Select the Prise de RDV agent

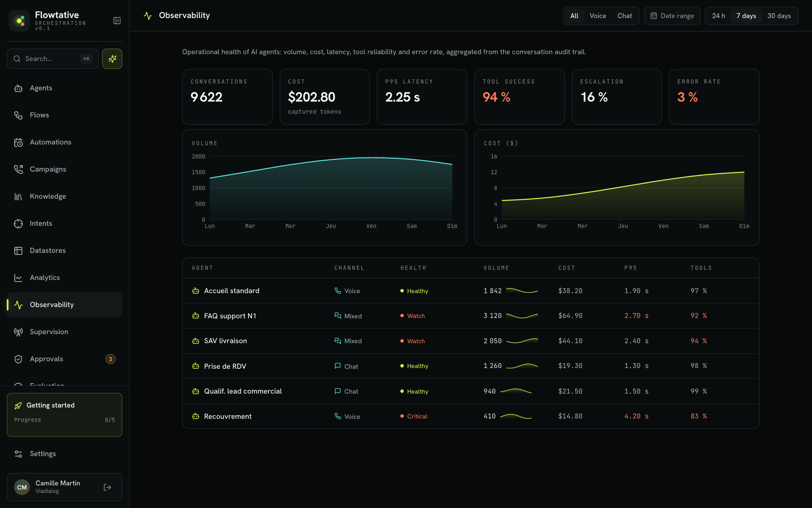(471, 366)
